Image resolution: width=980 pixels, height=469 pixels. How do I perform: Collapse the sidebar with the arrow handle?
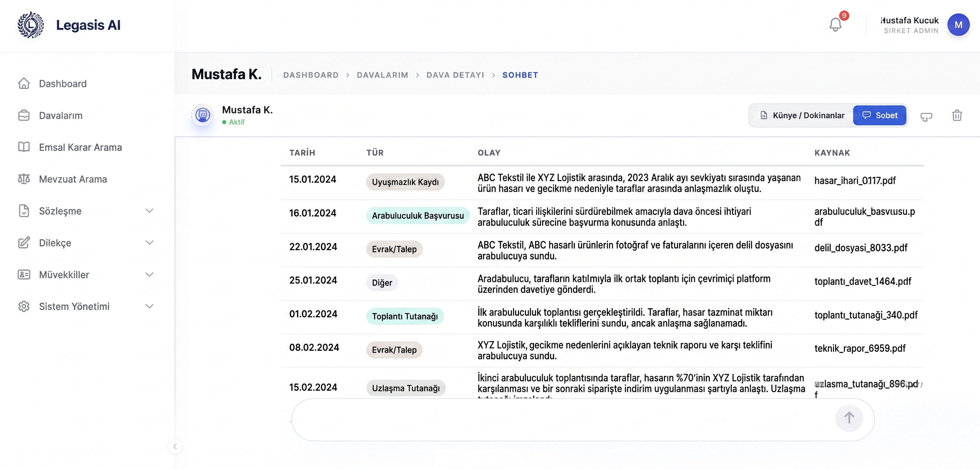175,446
